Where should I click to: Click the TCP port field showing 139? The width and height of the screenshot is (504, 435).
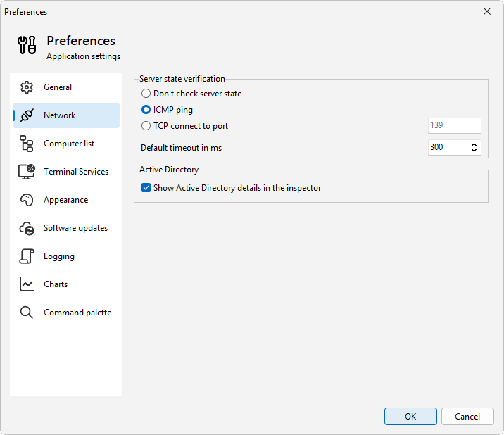click(455, 125)
